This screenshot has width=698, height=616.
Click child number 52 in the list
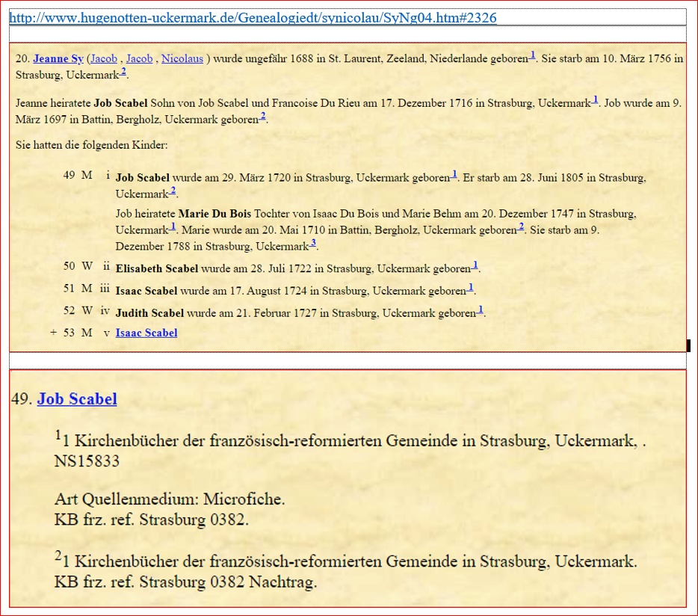(x=69, y=311)
